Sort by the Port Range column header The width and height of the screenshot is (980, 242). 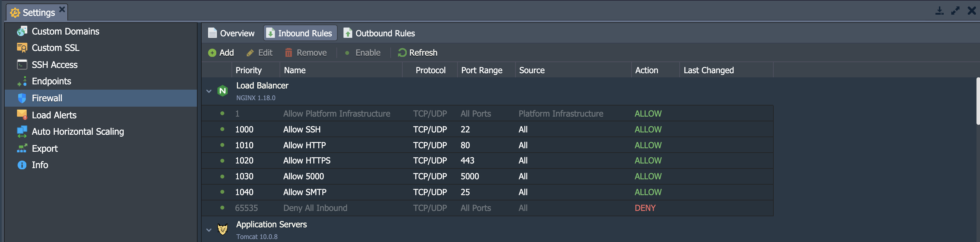click(x=486, y=70)
